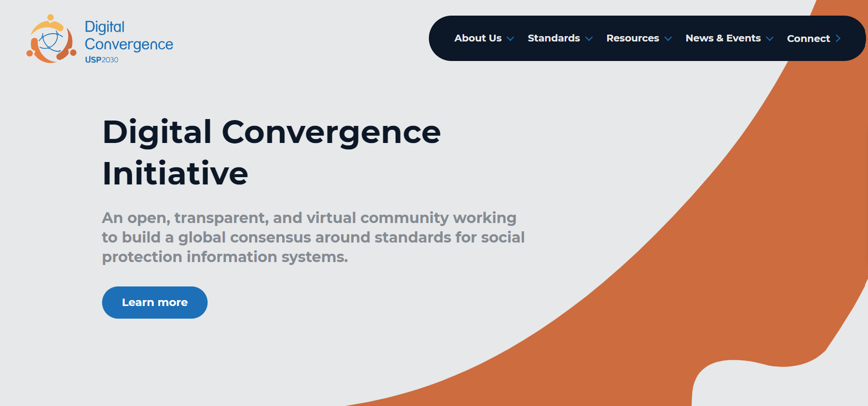Expand the chevron next to About Us
868x406 pixels.
pyautogui.click(x=510, y=39)
